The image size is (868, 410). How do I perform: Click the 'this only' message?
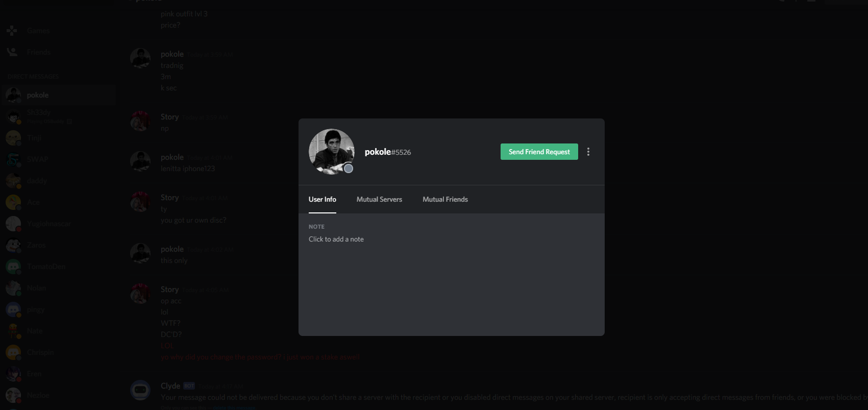(x=174, y=260)
